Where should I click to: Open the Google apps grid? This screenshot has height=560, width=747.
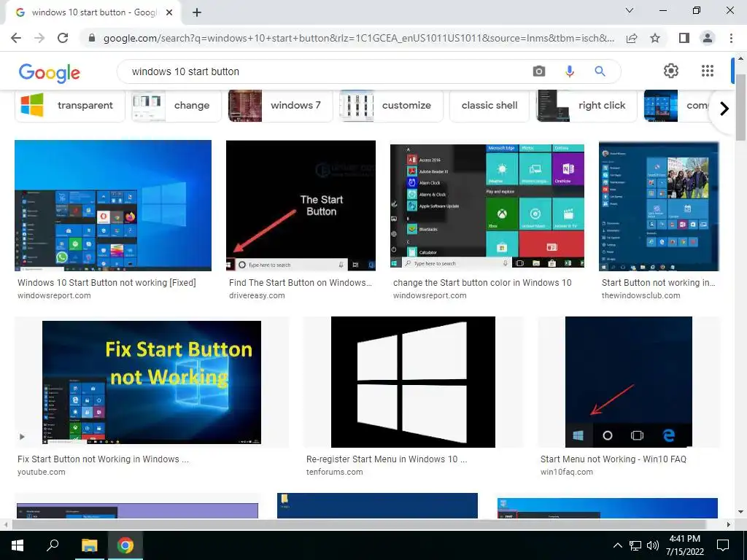click(x=708, y=71)
